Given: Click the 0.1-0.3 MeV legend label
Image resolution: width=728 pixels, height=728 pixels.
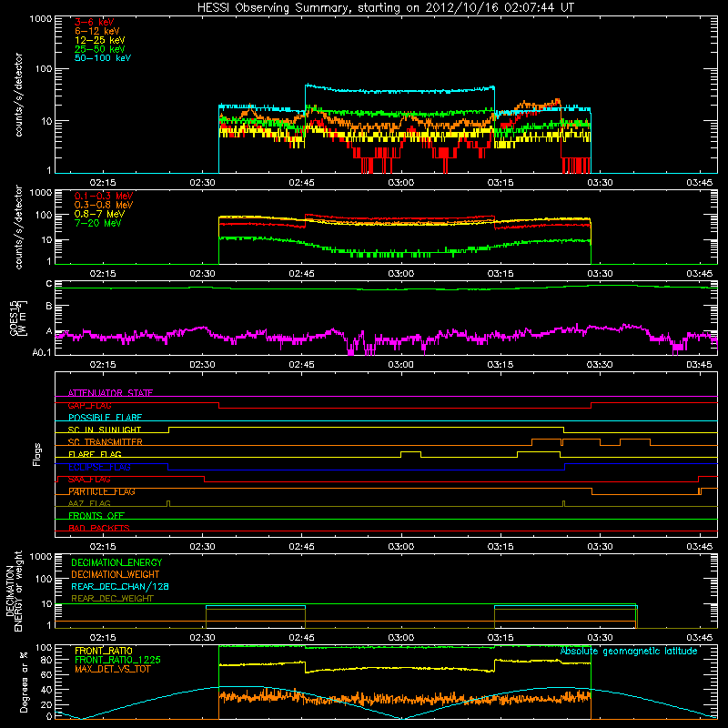Looking at the screenshot, I should (x=104, y=196).
